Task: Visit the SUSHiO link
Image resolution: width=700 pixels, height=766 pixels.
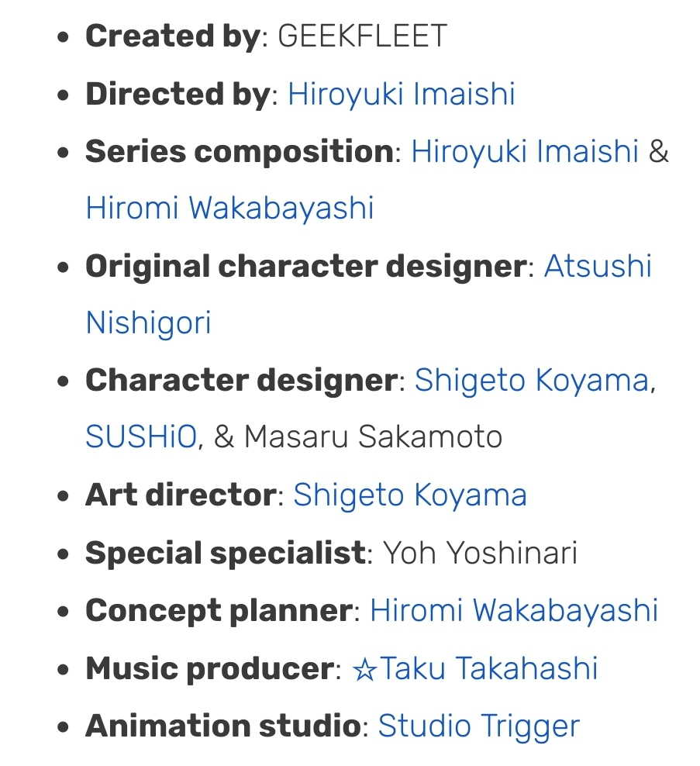Action: [x=141, y=436]
